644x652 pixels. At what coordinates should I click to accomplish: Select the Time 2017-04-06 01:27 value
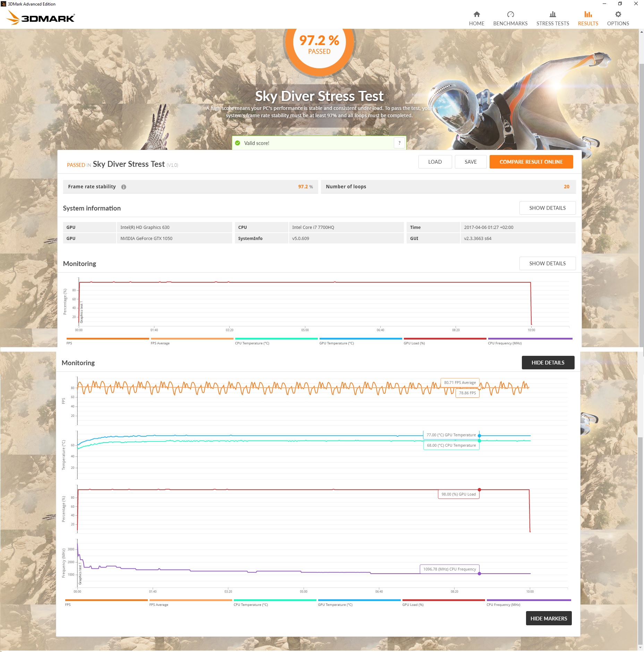[x=489, y=228]
